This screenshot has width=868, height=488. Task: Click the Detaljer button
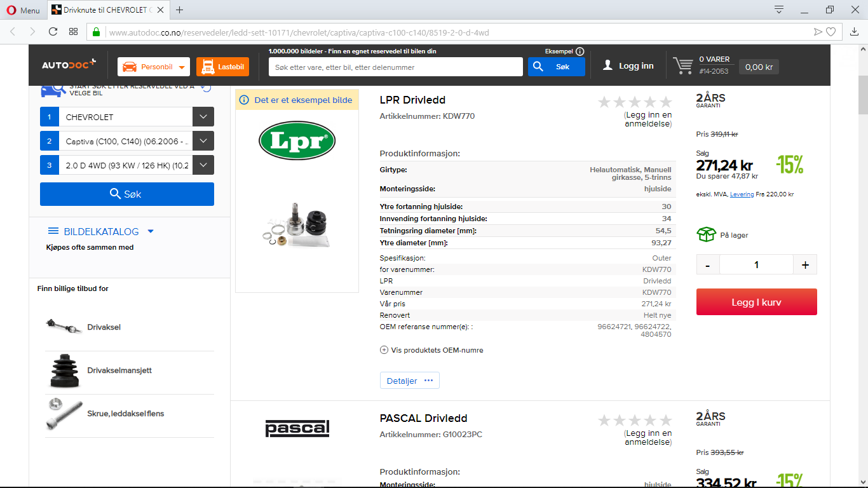click(410, 381)
